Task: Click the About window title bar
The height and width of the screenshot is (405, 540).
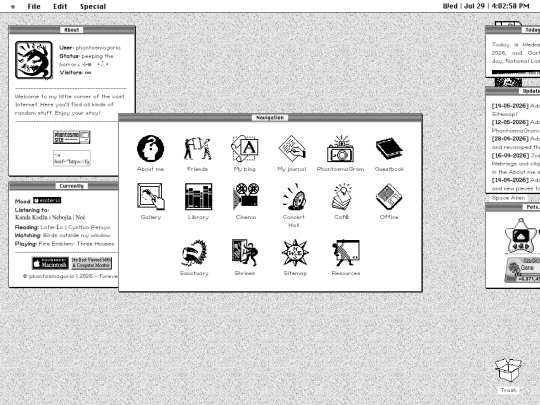Action: pyautogui.click(x=72, y=30)
